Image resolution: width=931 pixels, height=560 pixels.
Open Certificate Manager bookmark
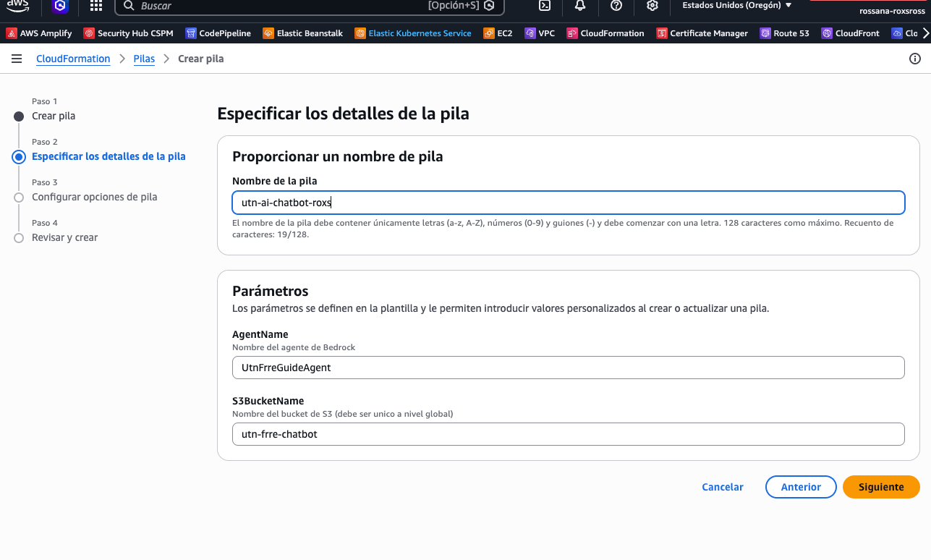click(x=702, y=33)
